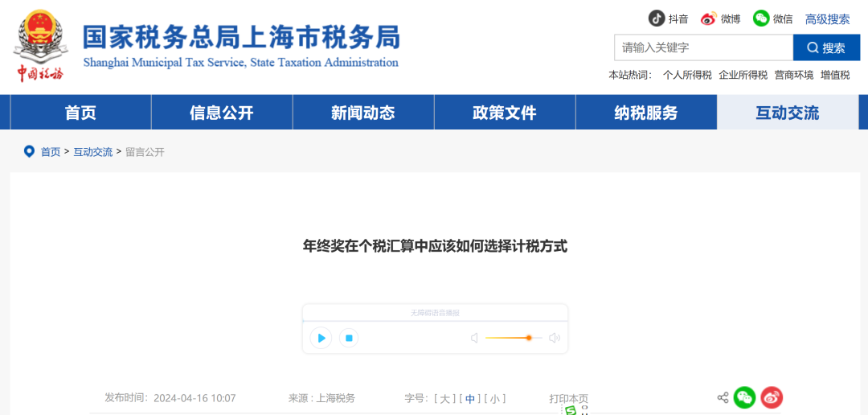Click 打印本页 to print the page

(x=568, y=398)
